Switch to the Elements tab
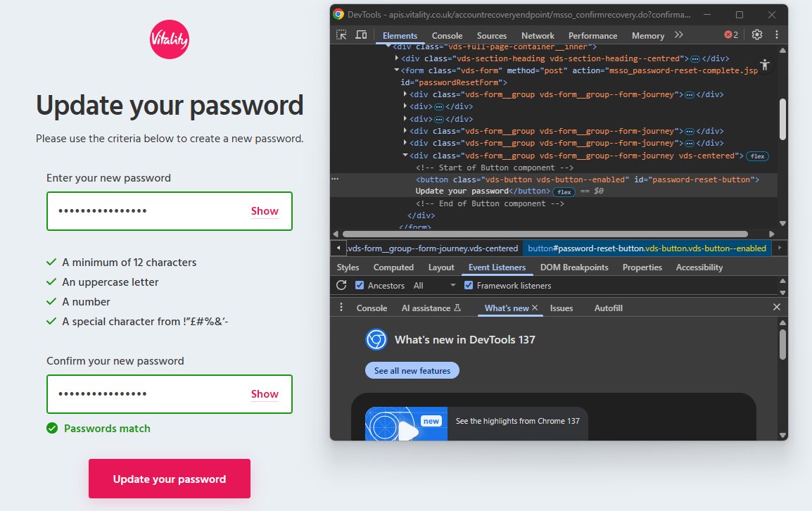The width and height of the screenshot is (812, 511). [x=400, y=35]
